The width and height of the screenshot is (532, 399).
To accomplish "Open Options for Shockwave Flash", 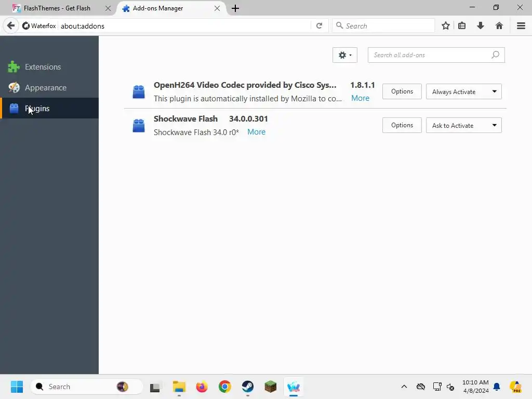I will coord(402,125).
